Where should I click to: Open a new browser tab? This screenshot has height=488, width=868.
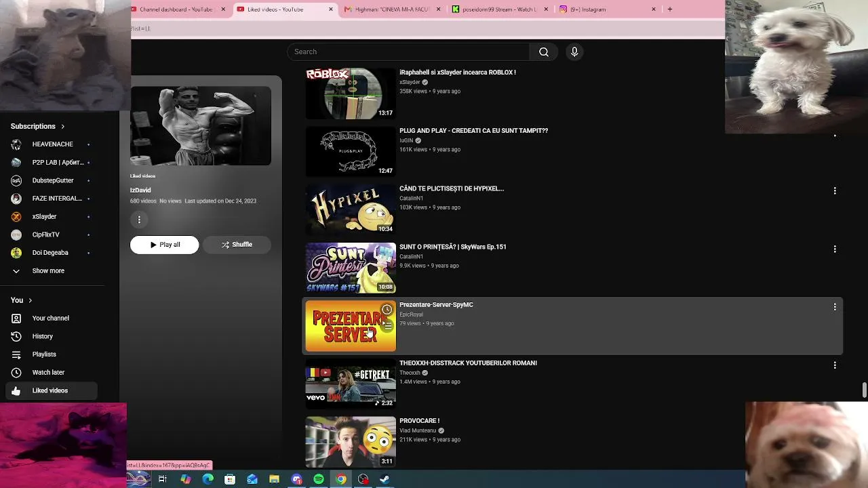click(x=670, y=9)
